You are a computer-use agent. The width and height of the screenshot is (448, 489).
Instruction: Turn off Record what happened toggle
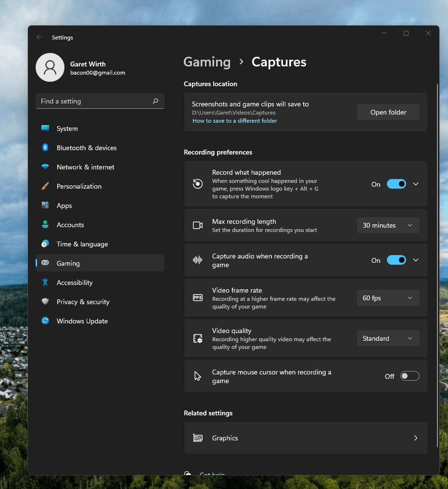[397, 184]
